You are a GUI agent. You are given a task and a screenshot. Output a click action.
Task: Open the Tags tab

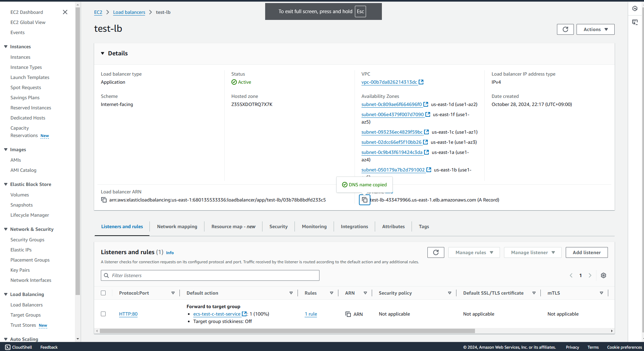coord(424,226)
